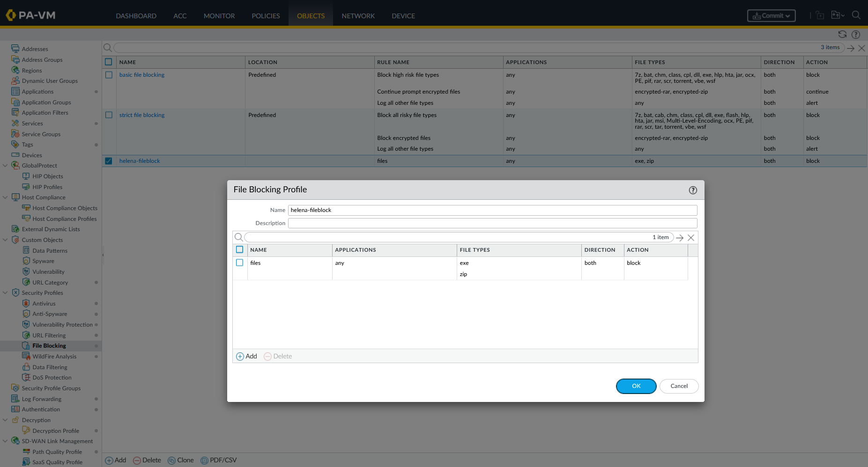Click the HIP Objects icon

point(26,176)
